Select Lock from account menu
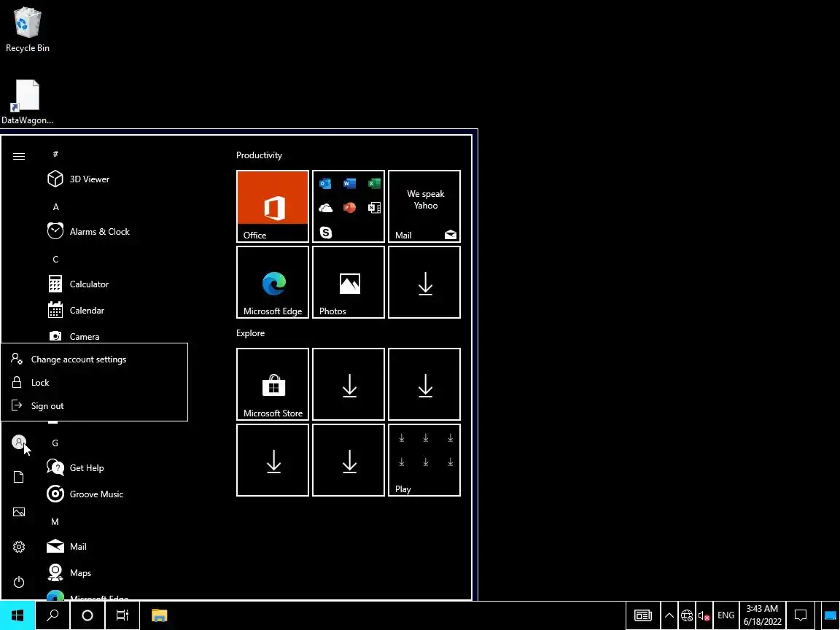Screen dimensions: 840x630 (94, 383)
